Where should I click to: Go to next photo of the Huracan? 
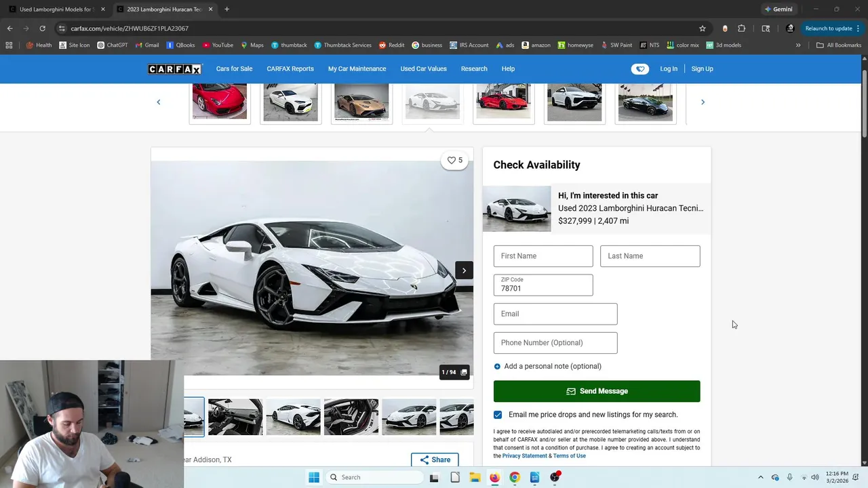click(x=464, y=270)
